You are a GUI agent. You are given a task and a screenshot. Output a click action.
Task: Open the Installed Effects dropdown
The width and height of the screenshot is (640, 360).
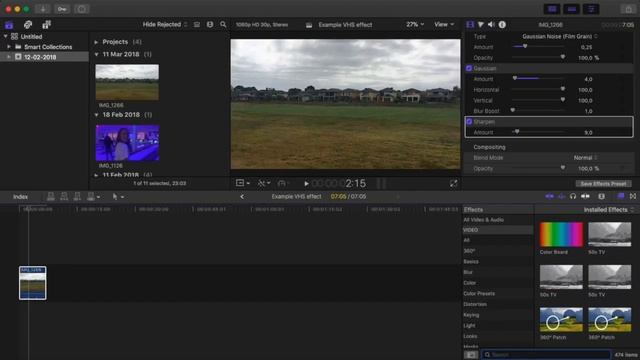(x=609, y=210)
